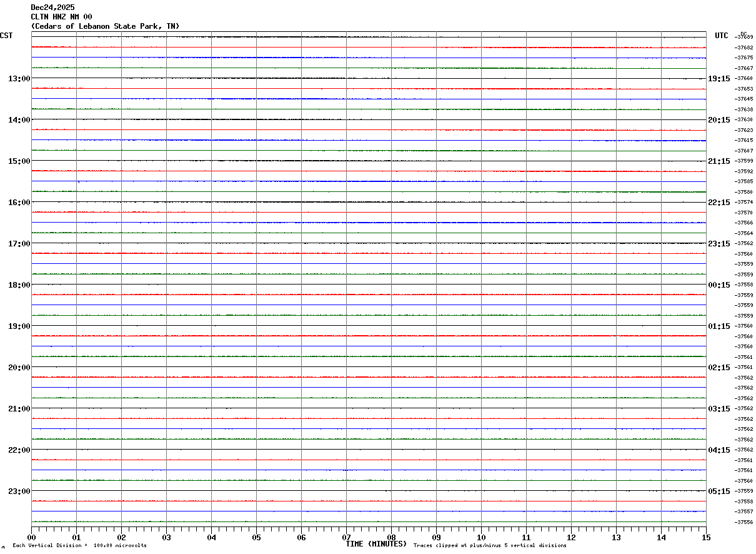Click the DC offset value "-37615"
The width and height of the screenshot is (756, 554).
tap(744, 140)
